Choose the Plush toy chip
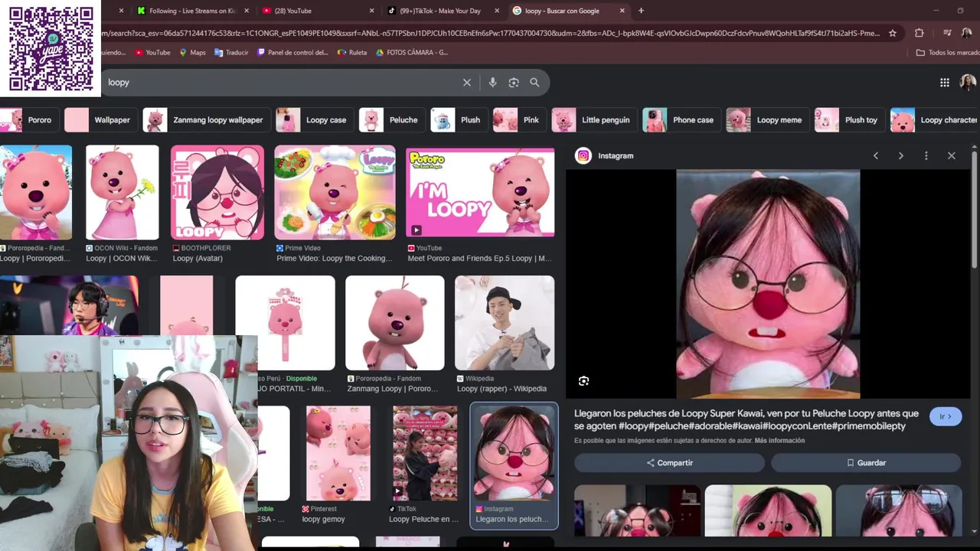The width and height of the screenshot is (980, 551). pos(850,120)
